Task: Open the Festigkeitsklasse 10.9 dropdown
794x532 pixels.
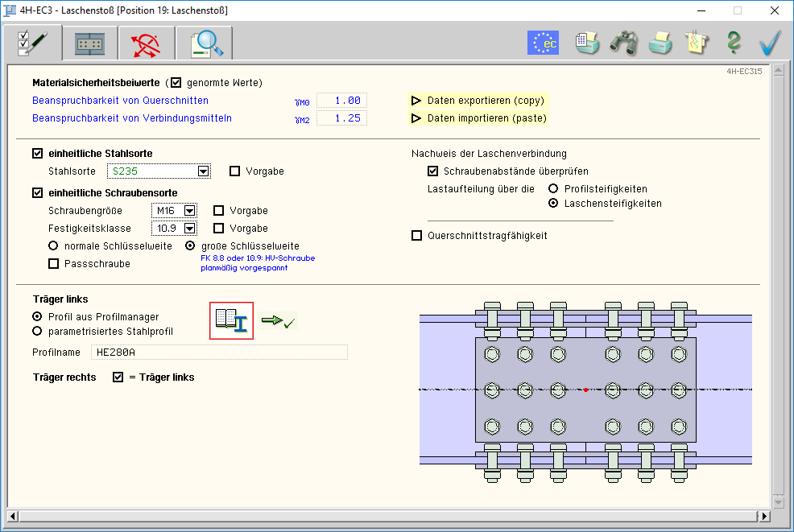Action: [x=189, y=229]
